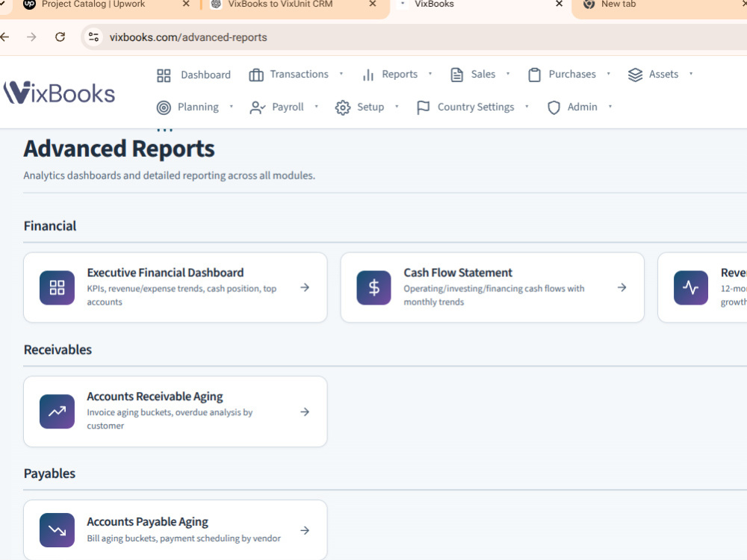
Task: Expand the Admin dropdown caret
Action: pyautogui.click(x=610, y=107)
